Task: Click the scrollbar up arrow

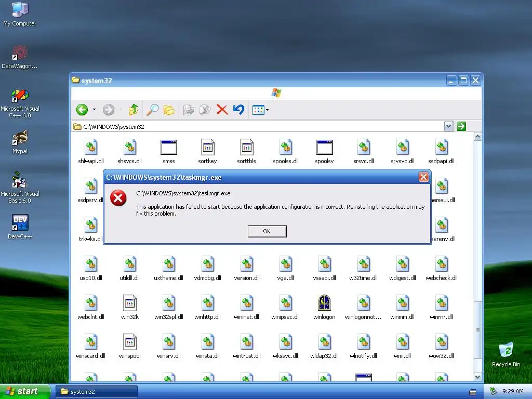Action: click(477, 137)
